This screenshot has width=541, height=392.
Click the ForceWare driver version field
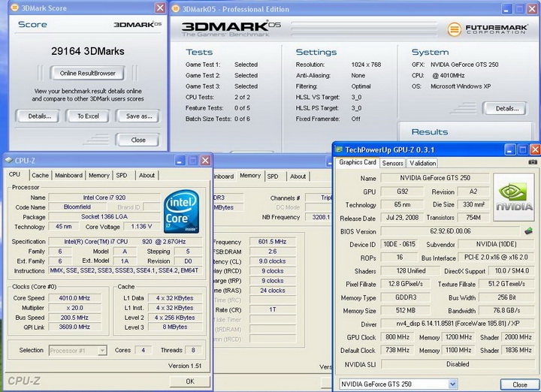pos(458,324)
